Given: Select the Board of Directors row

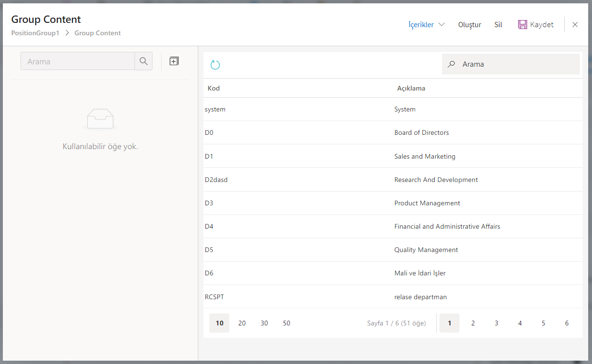Looking at the screenshot, I should pos(421,132).
